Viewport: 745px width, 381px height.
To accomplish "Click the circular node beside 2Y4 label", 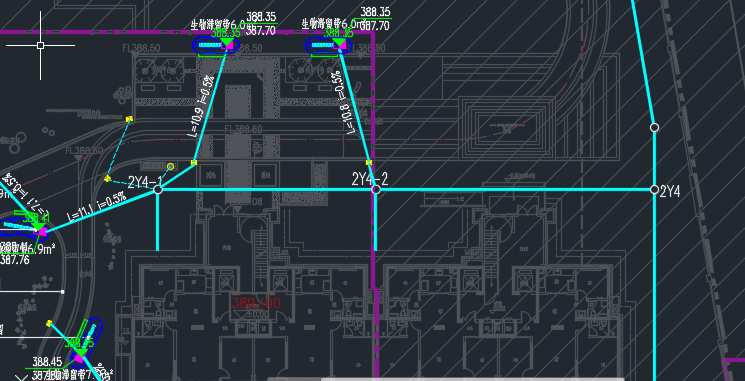I will coord(654,190).
